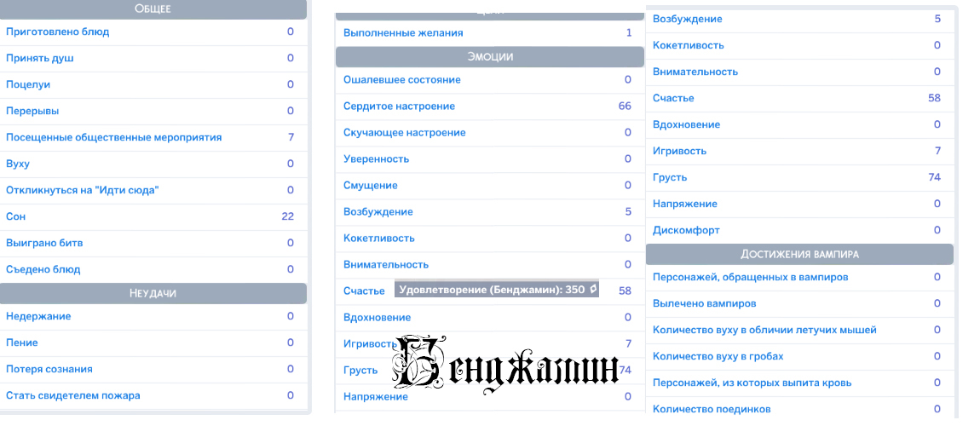Select the Откликнуться на "Идти сюда" row
This screenshot has width=980, height=426.
153,190
